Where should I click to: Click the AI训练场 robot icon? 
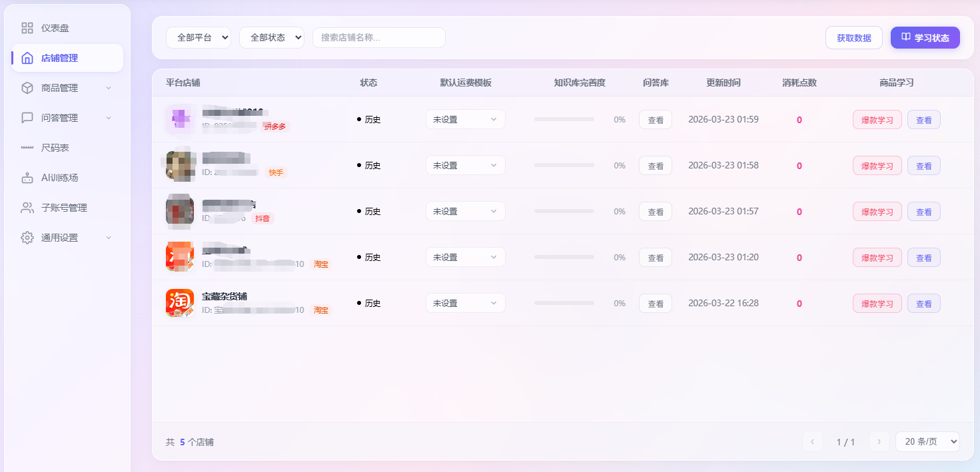point(27,178)
